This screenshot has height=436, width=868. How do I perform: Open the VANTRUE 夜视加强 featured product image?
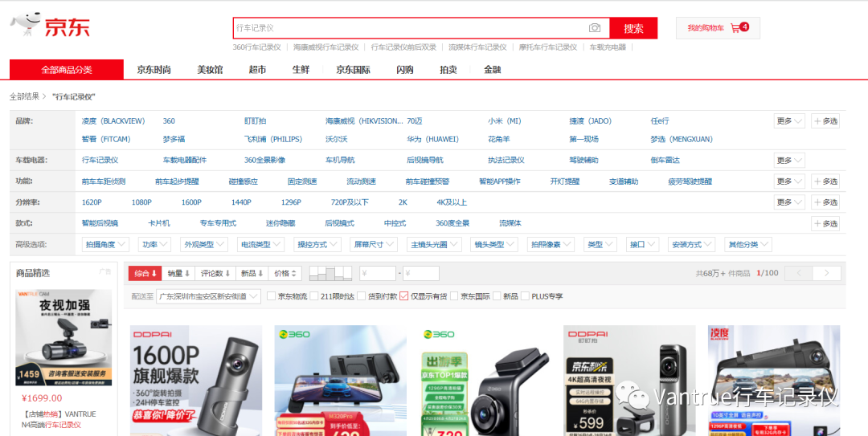[63, 337]
